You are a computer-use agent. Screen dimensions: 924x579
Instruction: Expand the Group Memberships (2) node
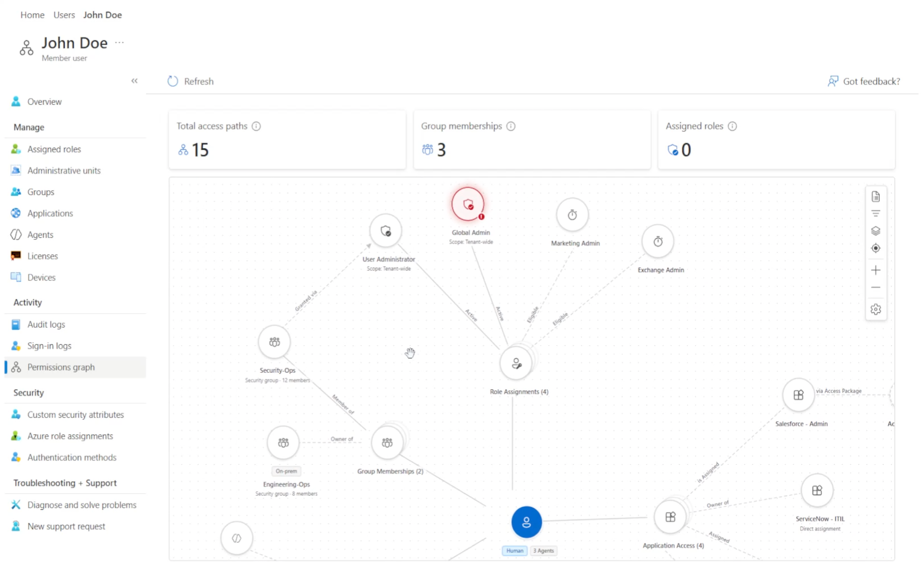[387, 443]
